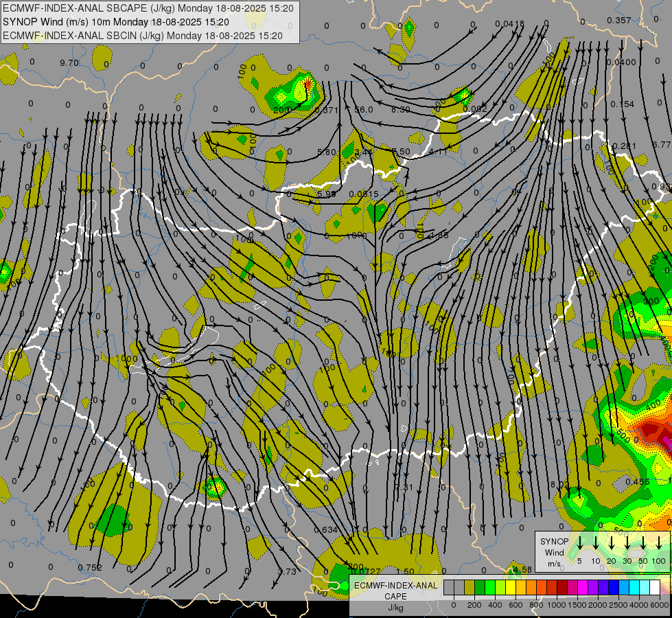
Task: Click the '0.371' value on map
Action: (326, 111)
